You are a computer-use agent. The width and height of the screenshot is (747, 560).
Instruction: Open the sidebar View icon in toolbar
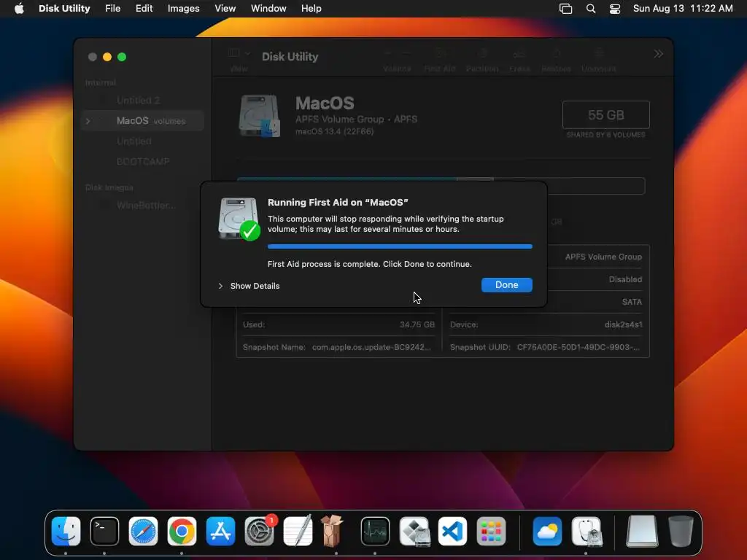(x=234, y=52)
